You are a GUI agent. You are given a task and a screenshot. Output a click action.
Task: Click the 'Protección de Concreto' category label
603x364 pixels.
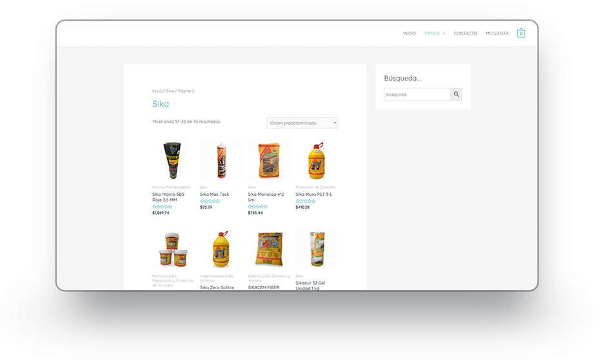[316, 187]
